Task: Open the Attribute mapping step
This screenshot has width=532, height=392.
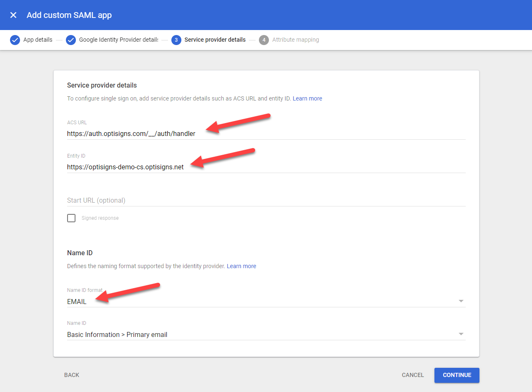Action: [295, 40]
